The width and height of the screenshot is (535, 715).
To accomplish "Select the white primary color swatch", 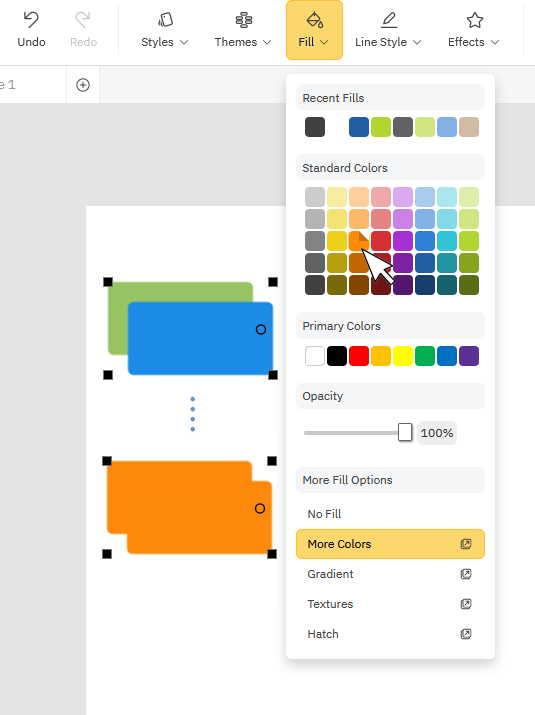I will pyautogui.click(x=315, y=356).
